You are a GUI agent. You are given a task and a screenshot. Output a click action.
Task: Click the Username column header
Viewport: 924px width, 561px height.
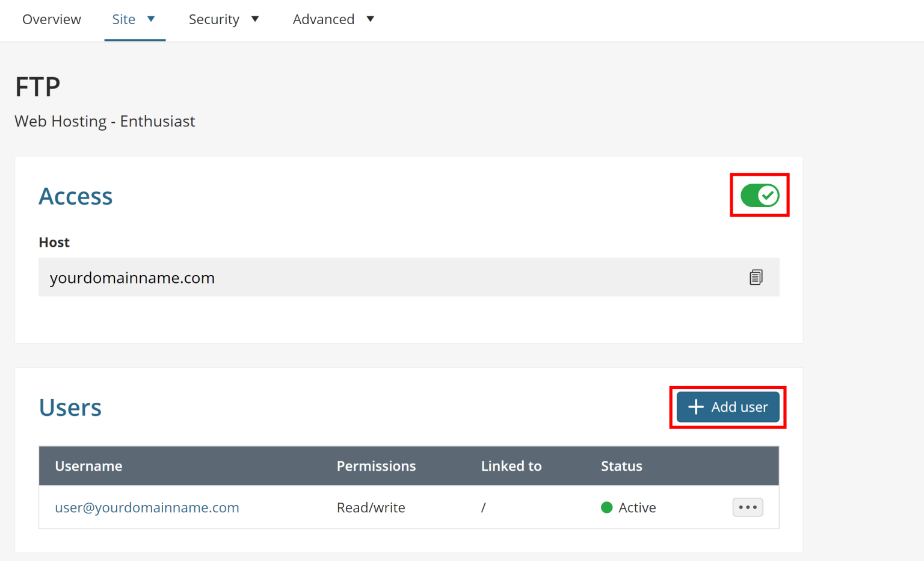88,465
